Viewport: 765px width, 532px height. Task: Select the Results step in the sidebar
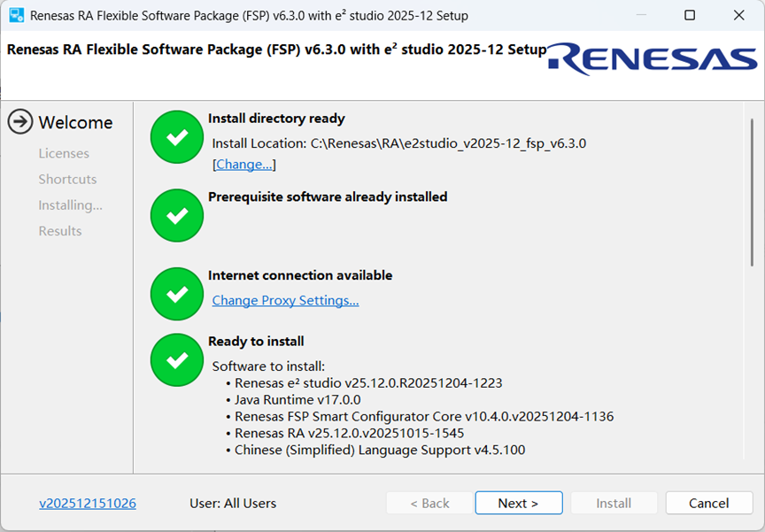click(60, 231)
